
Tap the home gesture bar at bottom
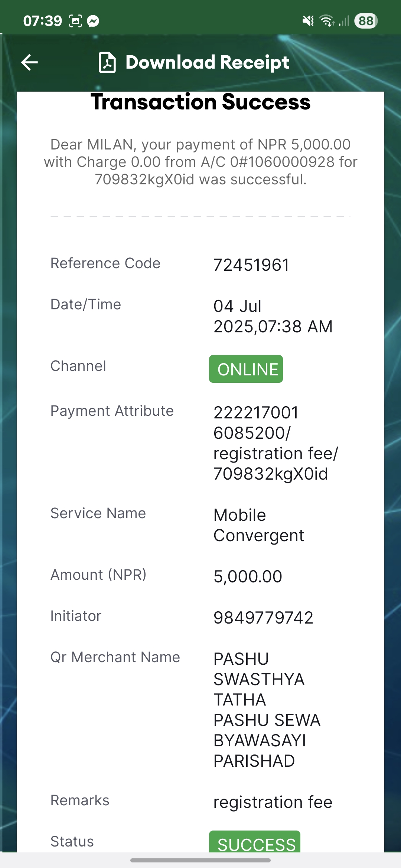point(200,860)
